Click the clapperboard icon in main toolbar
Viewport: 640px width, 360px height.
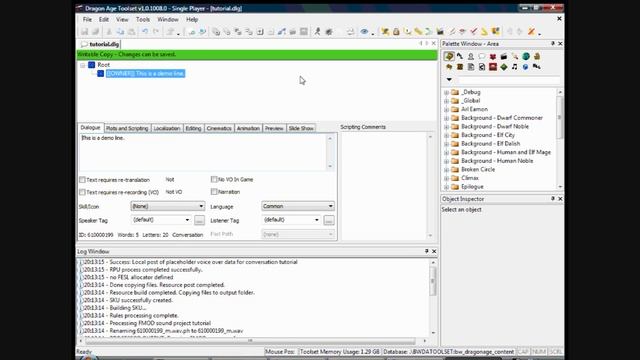click(440, 31)
